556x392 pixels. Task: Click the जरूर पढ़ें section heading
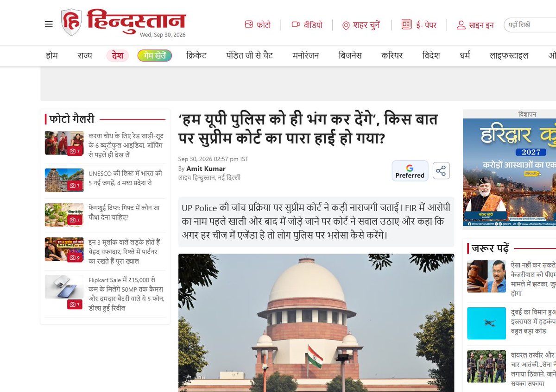pos(490,248)
